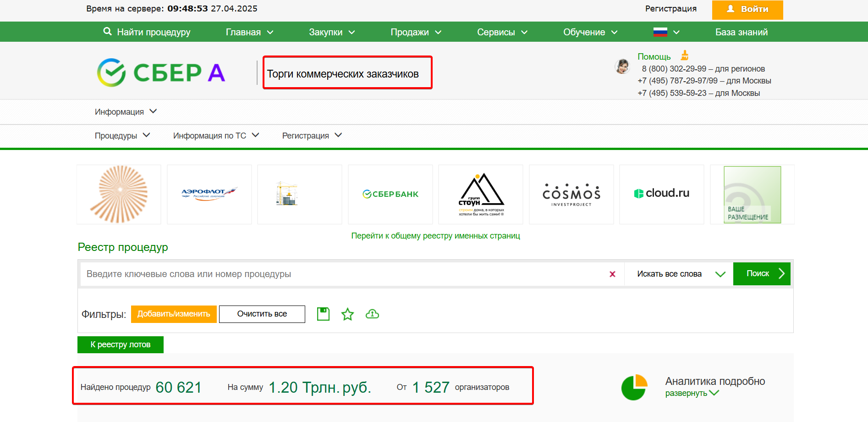Click the orange icon next to Помощь

685,56
